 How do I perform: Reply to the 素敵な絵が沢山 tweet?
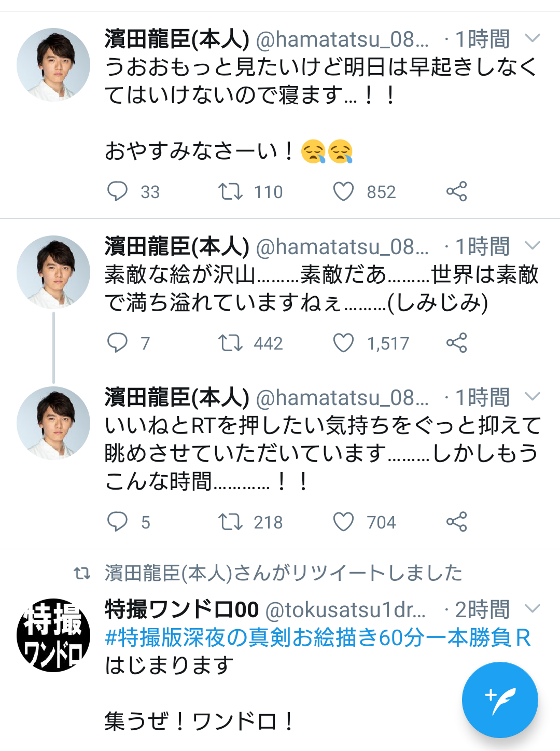tap(117, 343)
